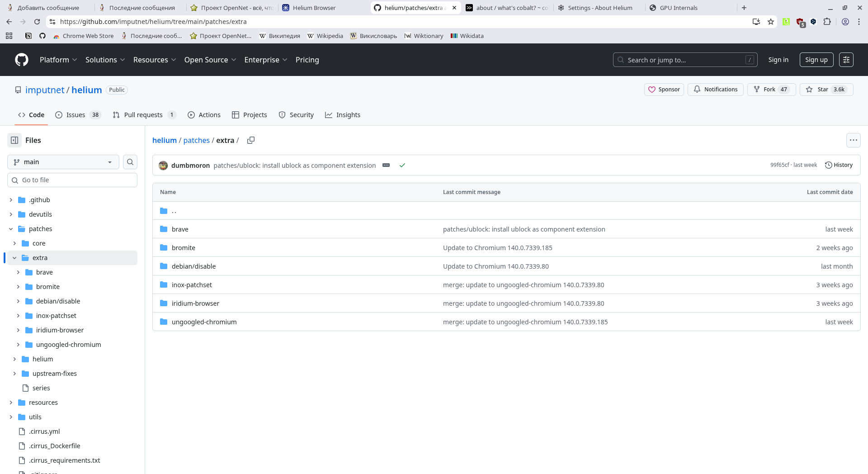The height and width of the screenshot is (474, 868).
Task: Expand the brave folder in the tree
Action: coord(18,272)
